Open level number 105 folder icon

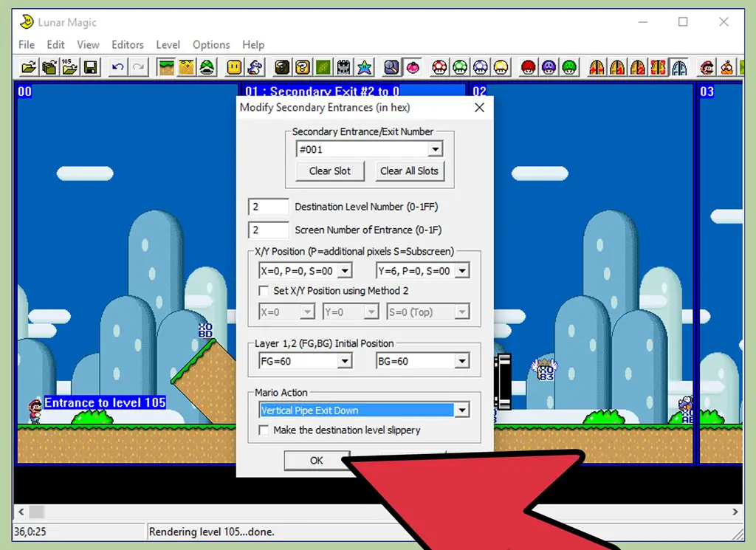69,67
